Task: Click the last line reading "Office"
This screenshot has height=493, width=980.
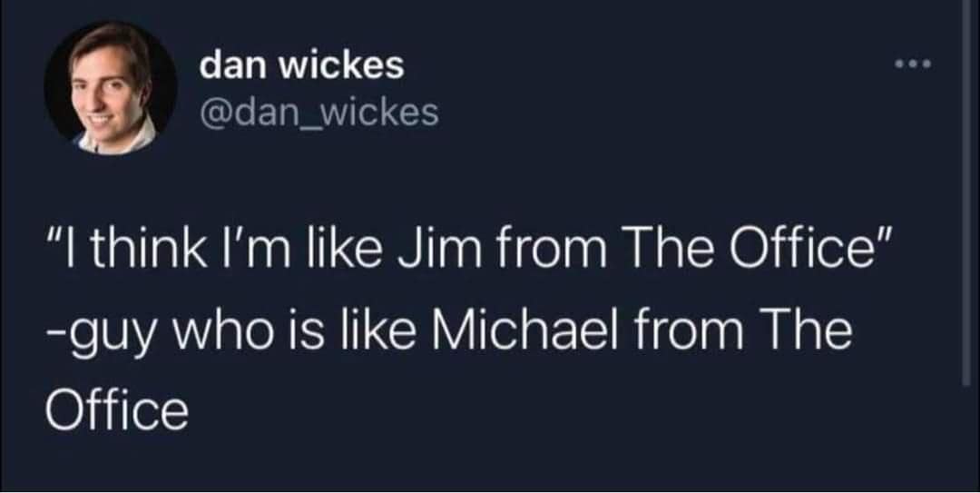Action: 116,410
